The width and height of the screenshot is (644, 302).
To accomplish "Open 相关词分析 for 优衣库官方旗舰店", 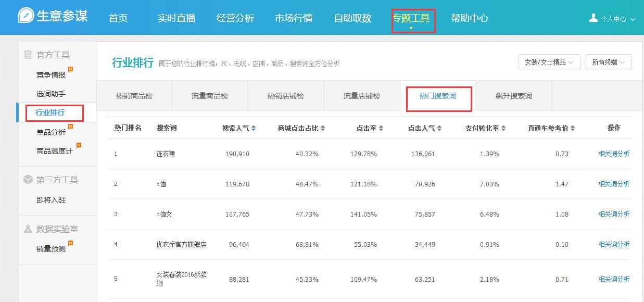I will (x=614, y=244).
